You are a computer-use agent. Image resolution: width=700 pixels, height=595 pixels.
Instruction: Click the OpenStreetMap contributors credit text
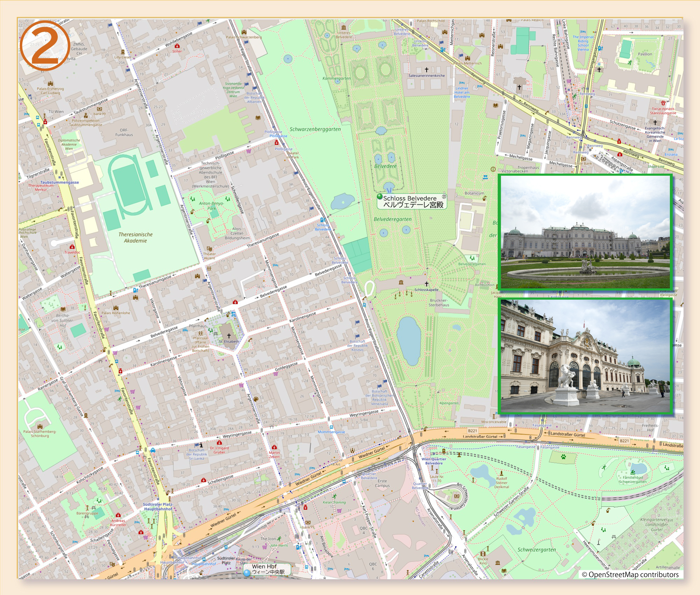pos(630,574)
